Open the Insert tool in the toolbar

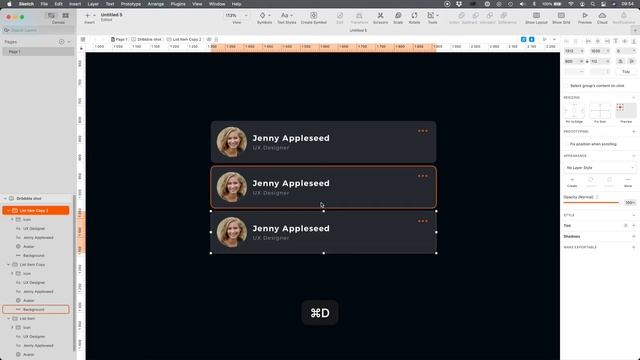(89, 18)
